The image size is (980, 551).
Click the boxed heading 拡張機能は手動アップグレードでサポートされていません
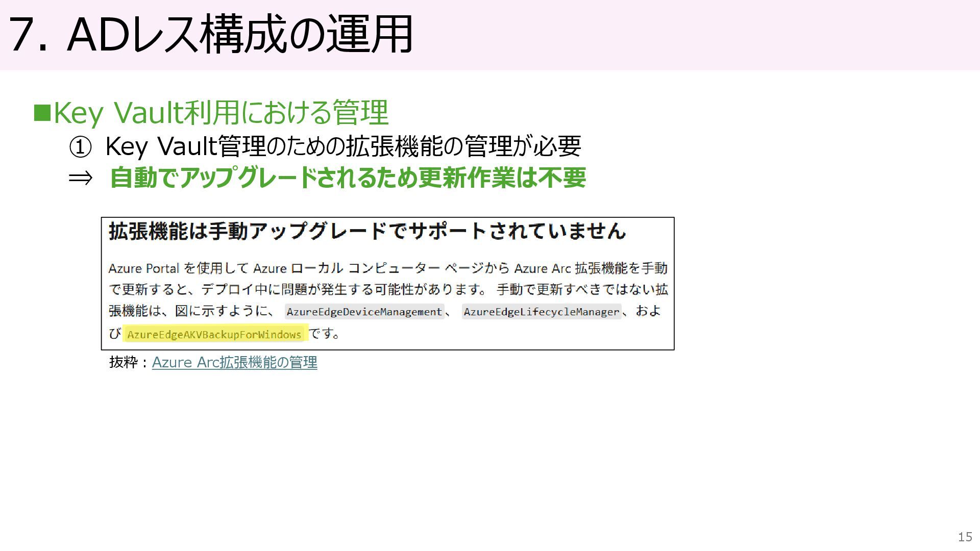(366, 231)
